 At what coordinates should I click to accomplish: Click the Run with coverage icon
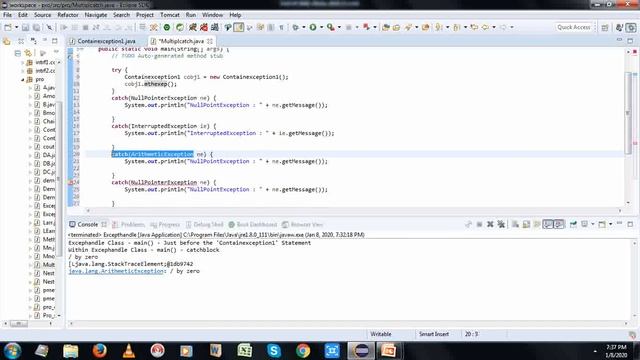(x=331, y=27)
